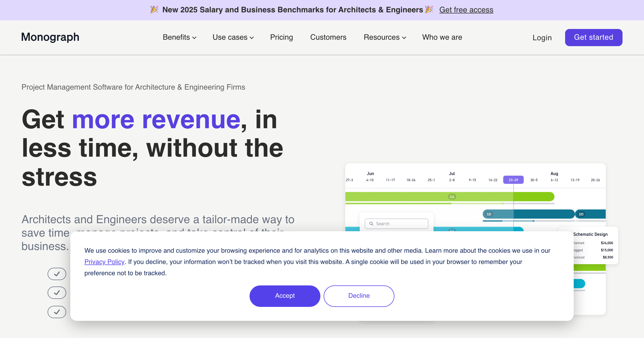The height and width of the screenshot is (338, 644).
Task: Click the CA badge on the green bar
Action: tap(452, 197)
